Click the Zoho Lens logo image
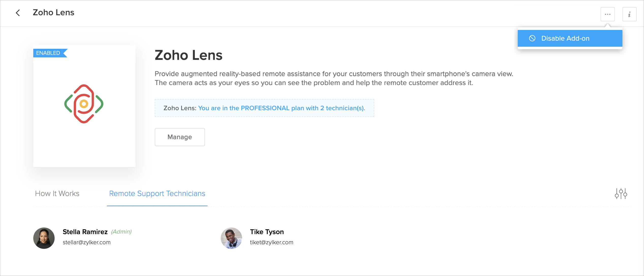The width and height of the screenshot is (644, 276). [84, 104]
